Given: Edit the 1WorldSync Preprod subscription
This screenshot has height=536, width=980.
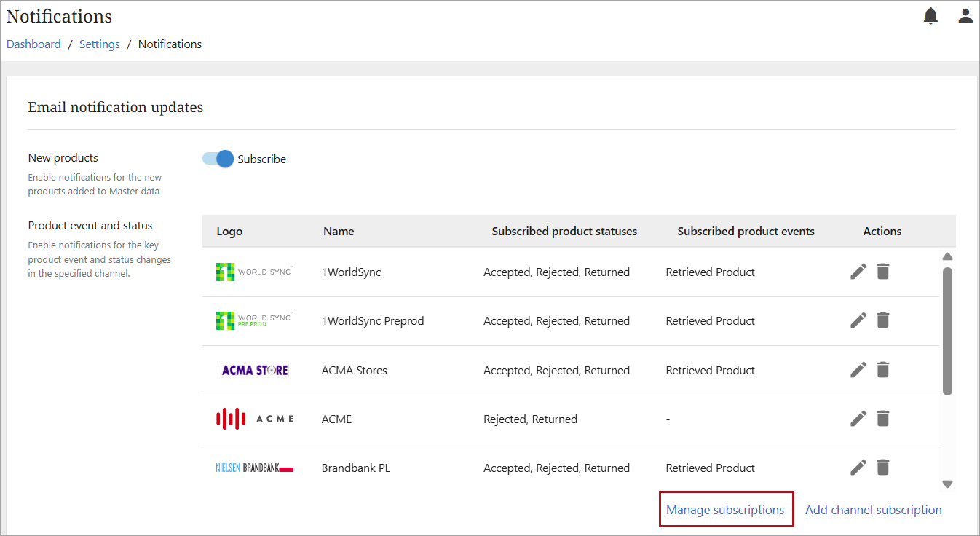Looking at the screenshot, I should click(858, 320).
